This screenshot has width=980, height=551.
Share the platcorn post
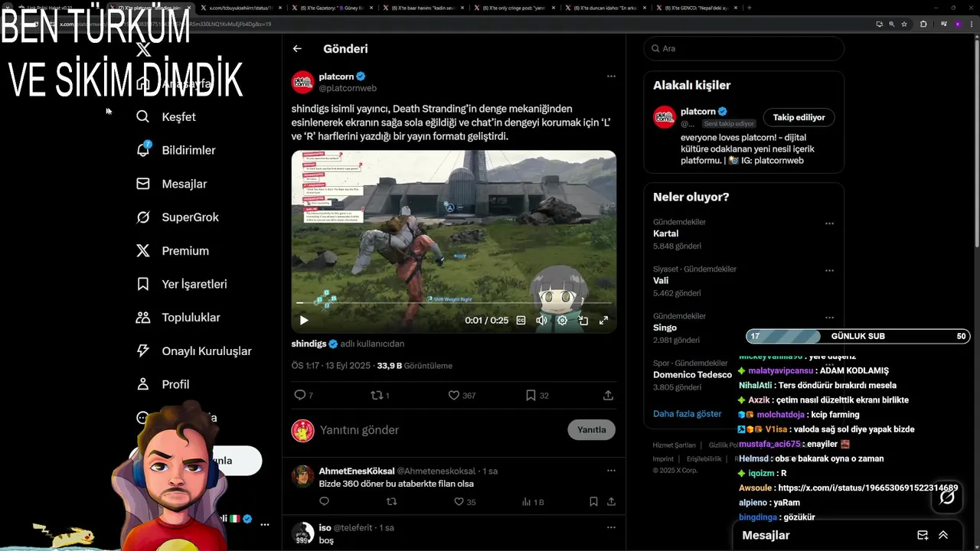coord(608,396)
